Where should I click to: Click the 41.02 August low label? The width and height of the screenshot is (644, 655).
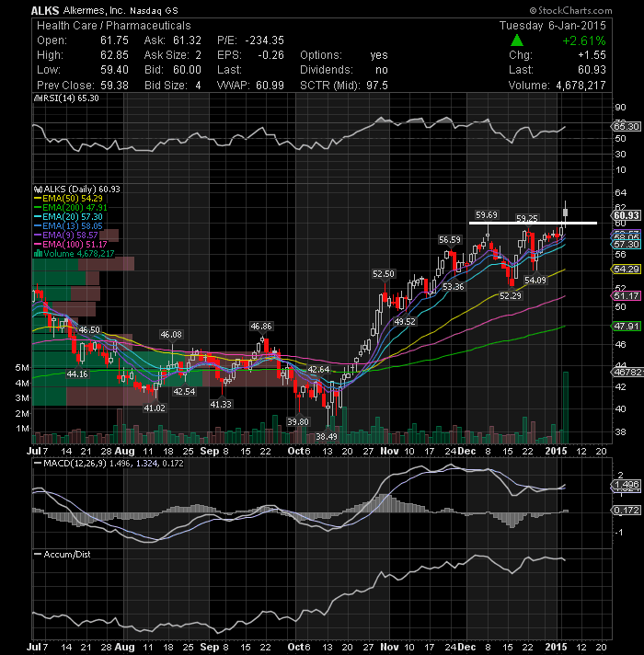click(155, 408)
